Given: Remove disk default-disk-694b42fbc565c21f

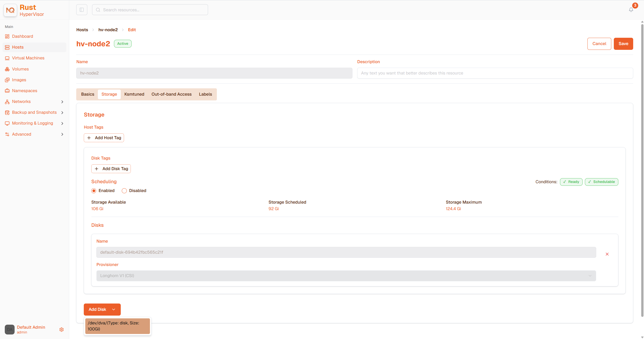Looking at the screenshot, I should [607, 254].
